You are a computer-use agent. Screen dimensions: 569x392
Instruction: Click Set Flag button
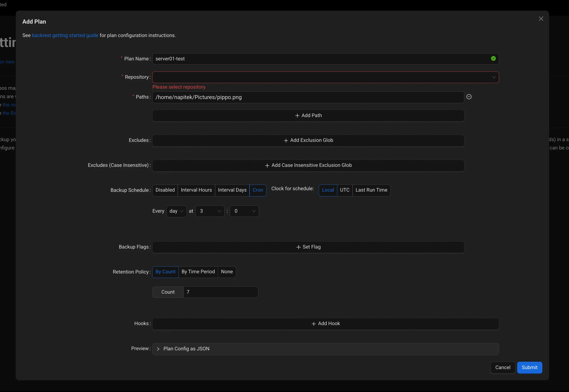308,247
